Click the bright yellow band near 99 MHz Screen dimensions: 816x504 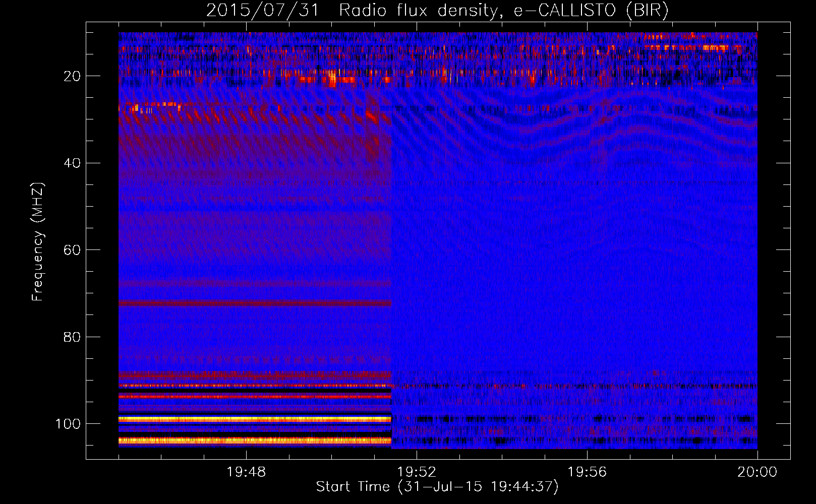[x=255, y=419]
